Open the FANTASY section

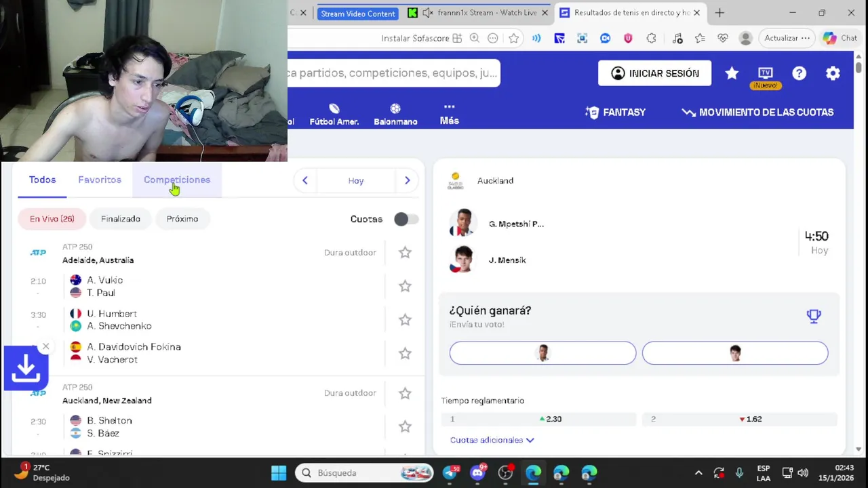(615, 112)
